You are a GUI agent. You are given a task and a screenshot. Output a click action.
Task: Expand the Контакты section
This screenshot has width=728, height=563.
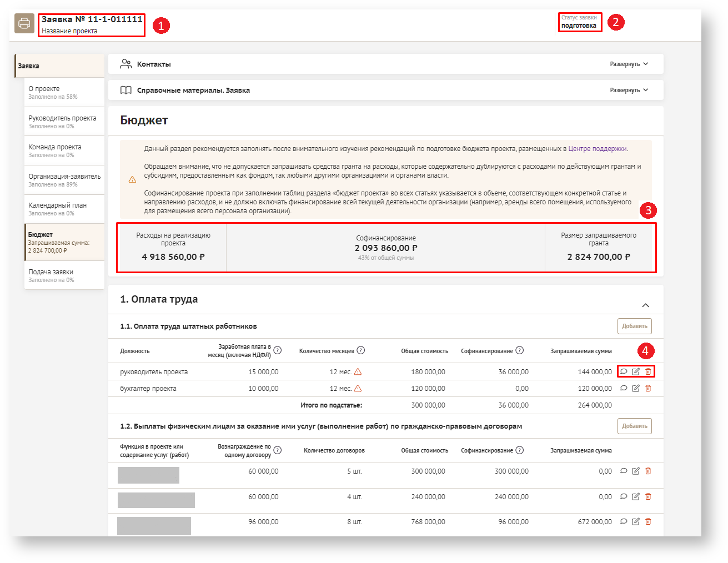point(629,64)
